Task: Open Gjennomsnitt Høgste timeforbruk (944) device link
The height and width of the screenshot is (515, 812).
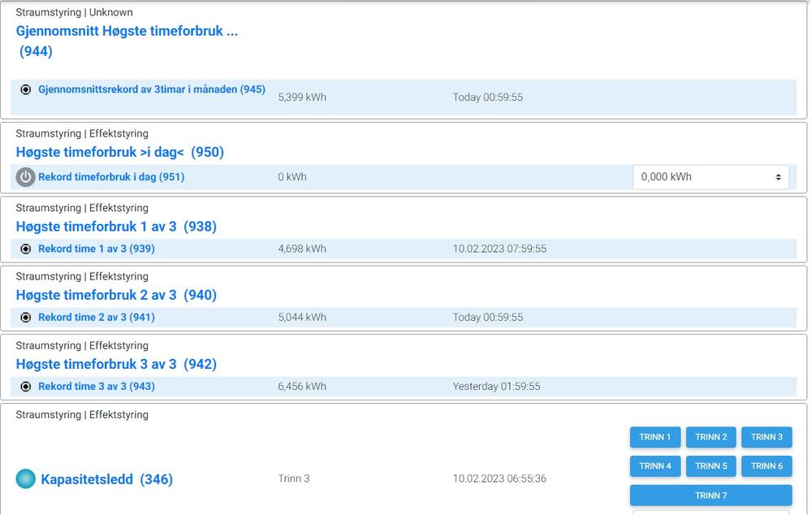Action: pyautogui.click(x=127, y=32)
